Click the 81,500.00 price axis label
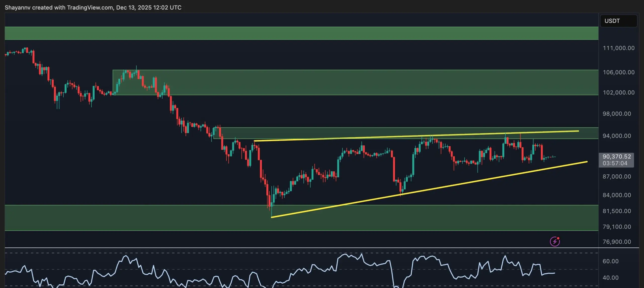 pyautogui.click(x=617, y=211)
